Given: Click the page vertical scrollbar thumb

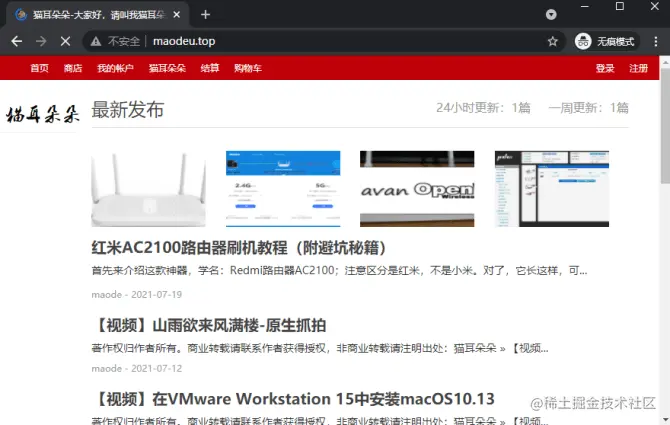Looking at the screenshot, I should pyautogui.click(x=665, y=126).
